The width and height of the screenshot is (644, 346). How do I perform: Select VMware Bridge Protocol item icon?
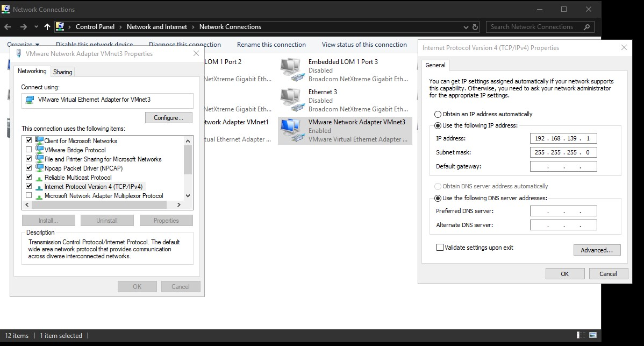39,149
